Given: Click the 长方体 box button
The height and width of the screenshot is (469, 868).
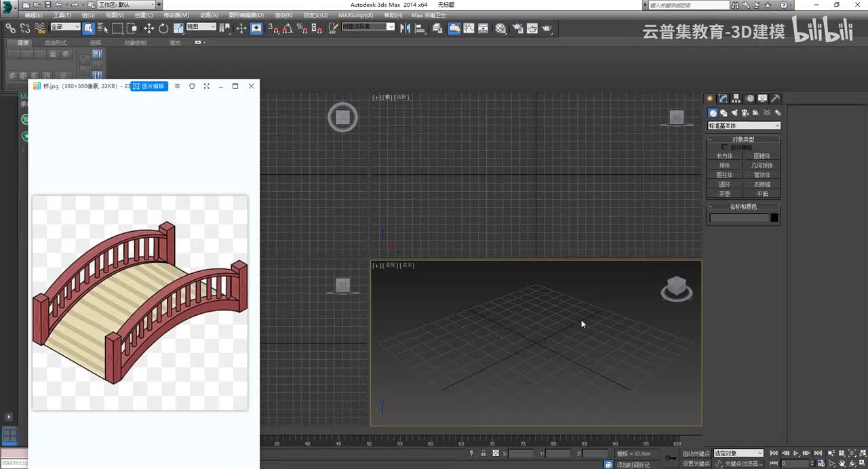Looking at the screenshot, I should click(x=724, y=156).
